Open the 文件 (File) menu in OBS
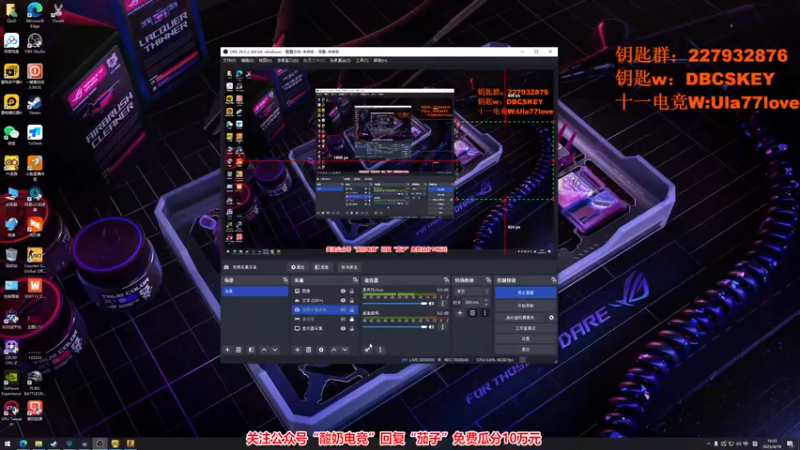 (229, 61)
